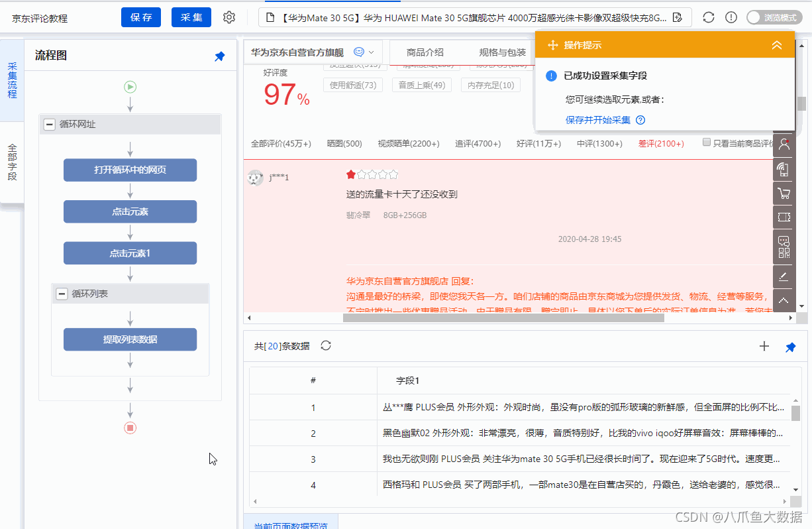812x529 pixels.
Task: Click the 使用舒适(73) tag
Action: point(353,85)
